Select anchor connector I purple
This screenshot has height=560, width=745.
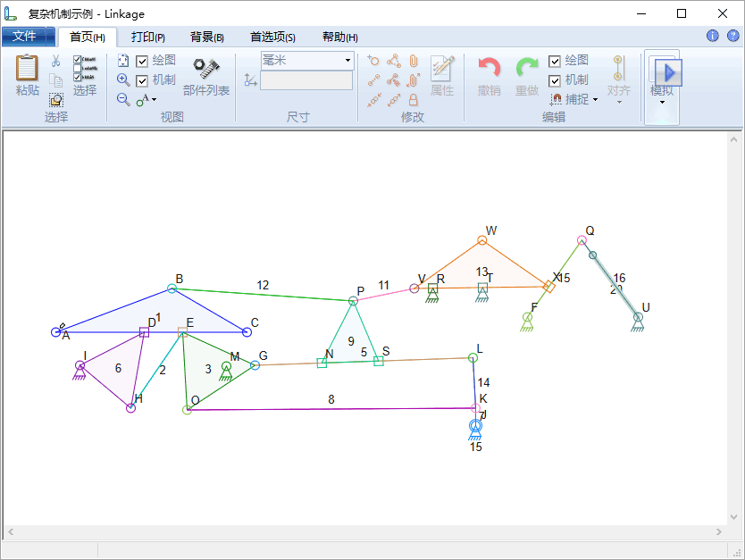click(80, 365)
